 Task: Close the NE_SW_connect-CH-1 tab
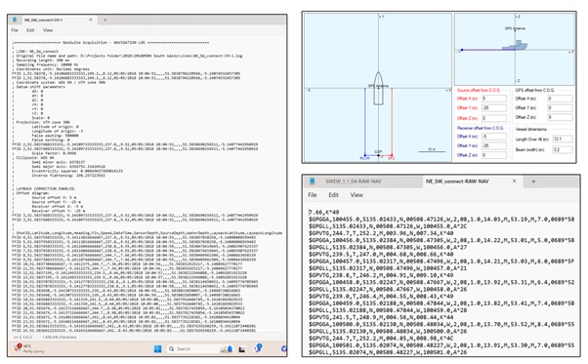[x=91, y=20]
